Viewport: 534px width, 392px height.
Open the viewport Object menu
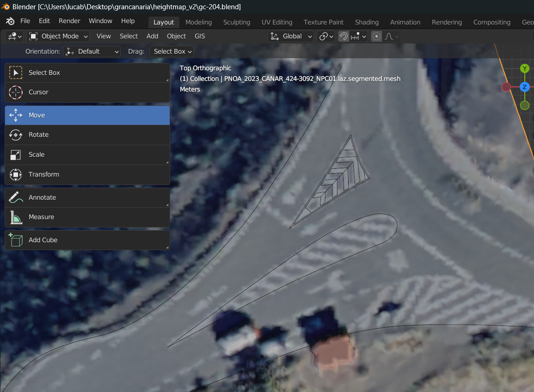(177, 36)
